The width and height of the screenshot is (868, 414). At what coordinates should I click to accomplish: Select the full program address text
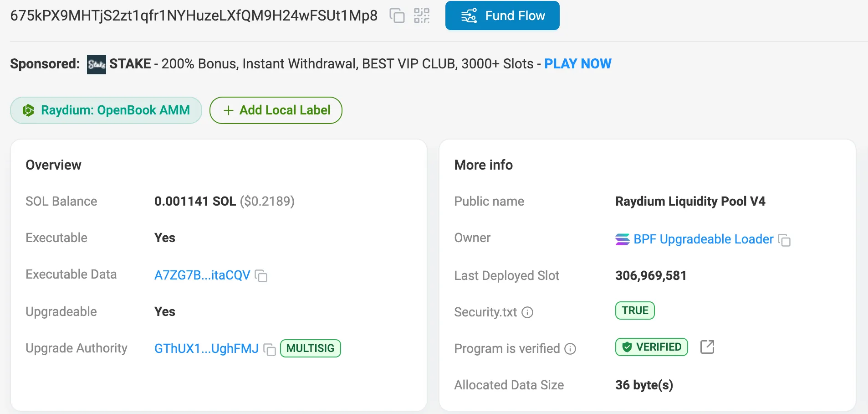[x=194, y=16]
